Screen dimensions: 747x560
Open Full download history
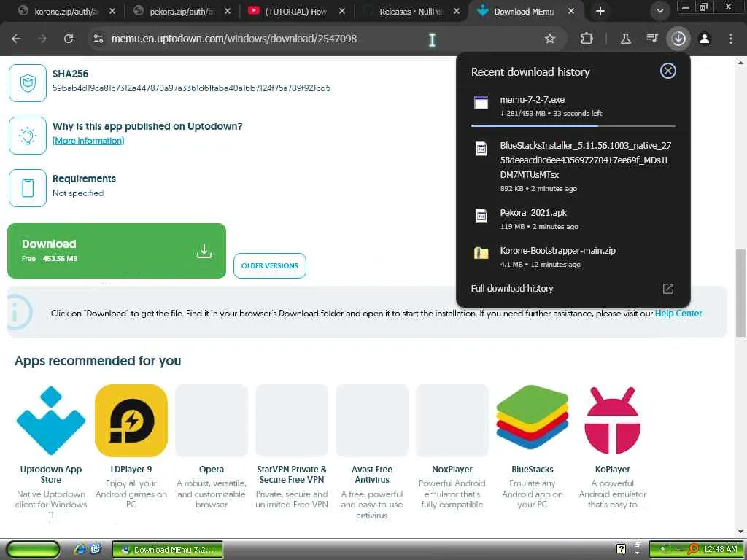point(512,289)
